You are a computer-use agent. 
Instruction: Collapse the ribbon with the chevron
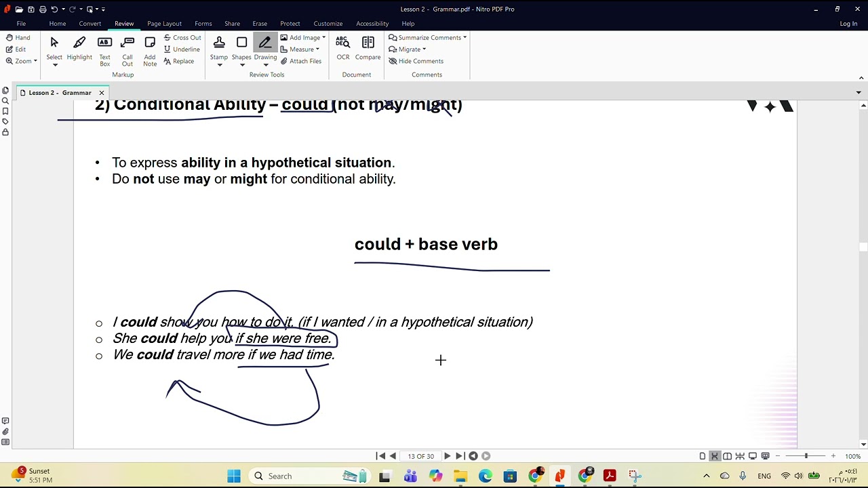click(x=861, y=78)
